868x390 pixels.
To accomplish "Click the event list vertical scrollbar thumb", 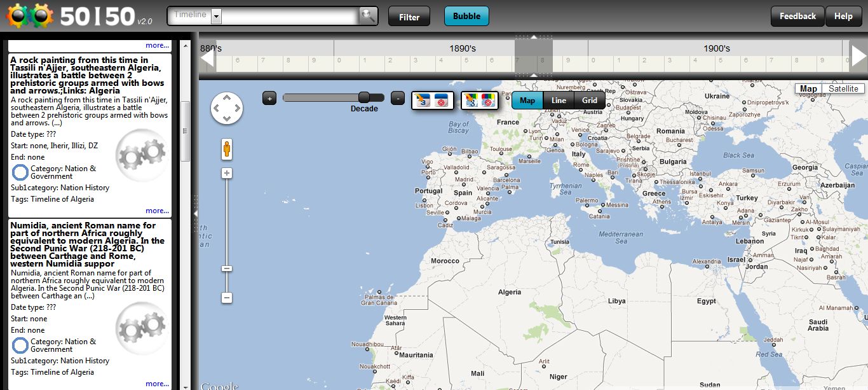I will click(x=186, y=131).
